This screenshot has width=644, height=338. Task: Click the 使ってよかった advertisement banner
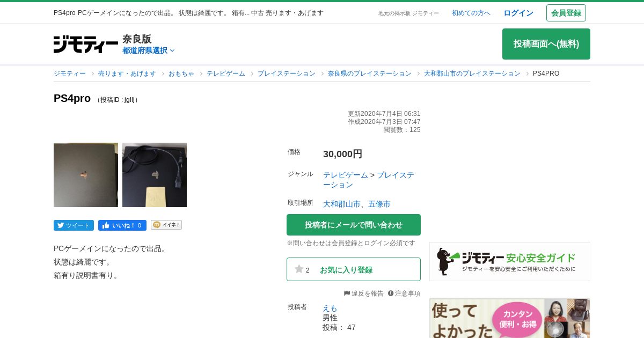point(510,318)
